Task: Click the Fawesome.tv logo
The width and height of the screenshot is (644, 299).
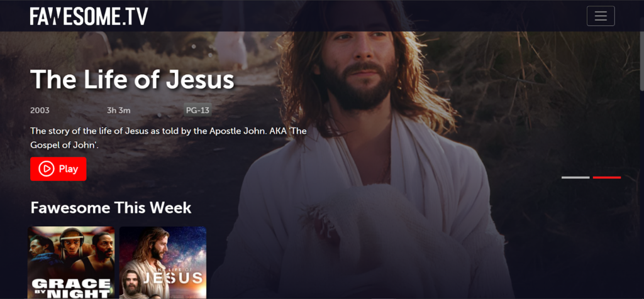Action: coord(89,16)
